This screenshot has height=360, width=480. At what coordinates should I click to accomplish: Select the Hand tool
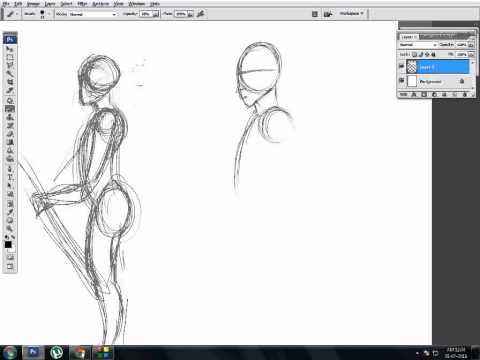pyautogui.click(x=10, y=220)
